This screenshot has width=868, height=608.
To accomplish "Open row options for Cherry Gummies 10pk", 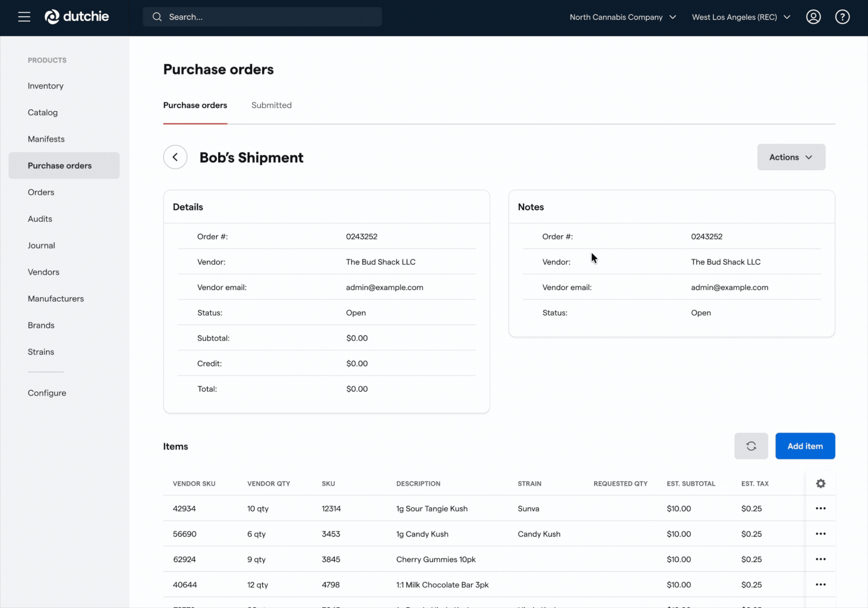I will [x=820, y=559].
